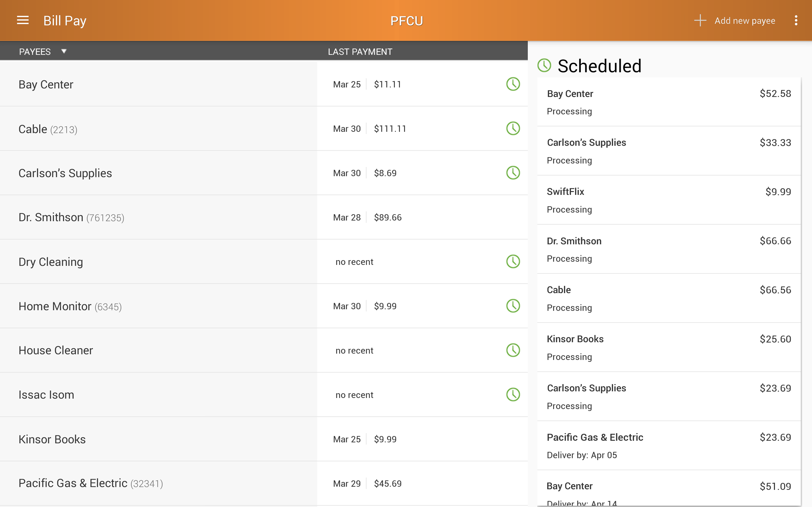Open the overflow options menu
The width and height of the screenshot is (812, 507).
tap(796, 20)
